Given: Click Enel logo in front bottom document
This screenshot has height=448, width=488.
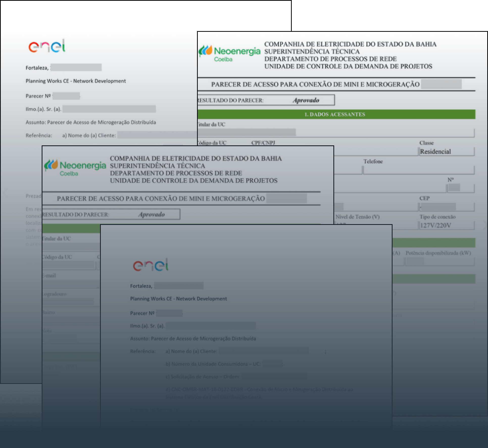Looking at the screenshot, I should [x=151, y=265].
